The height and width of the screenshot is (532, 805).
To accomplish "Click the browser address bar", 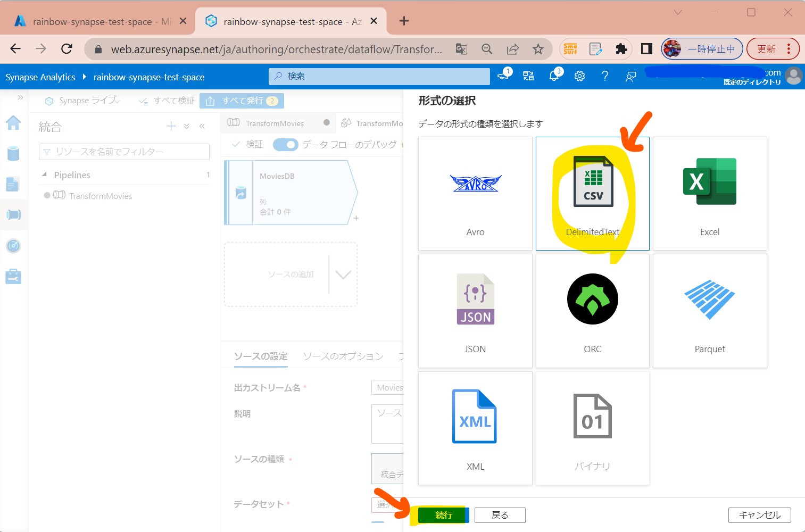I will pyautogui.click(x=277, y=49).
